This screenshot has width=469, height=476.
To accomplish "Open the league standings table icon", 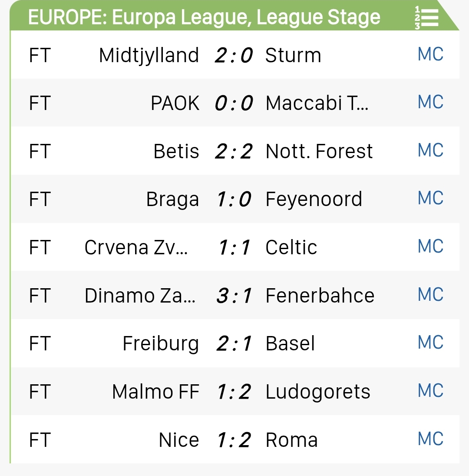I will pyautogui.click(x=426, y=18).
